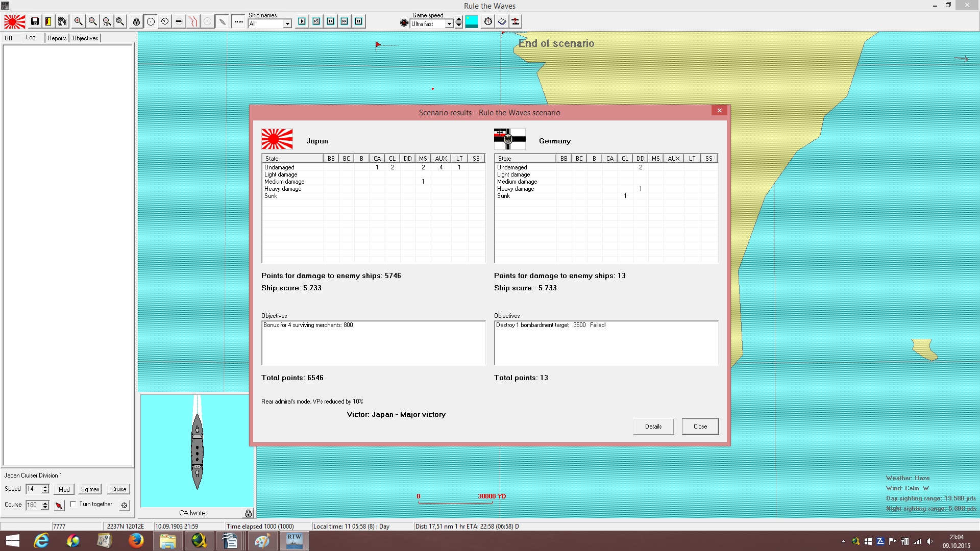Play one turn with first step button
Image resolution: width=980 pixels, height=551 pixels.
302,21
